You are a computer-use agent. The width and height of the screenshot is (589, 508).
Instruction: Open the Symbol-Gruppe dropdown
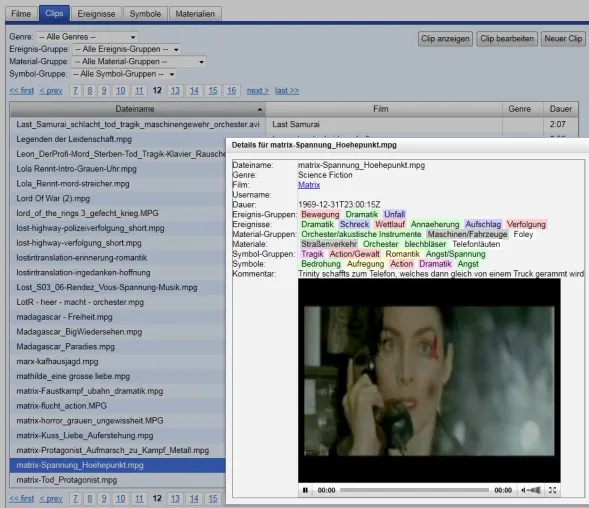[x=123, y=74]
